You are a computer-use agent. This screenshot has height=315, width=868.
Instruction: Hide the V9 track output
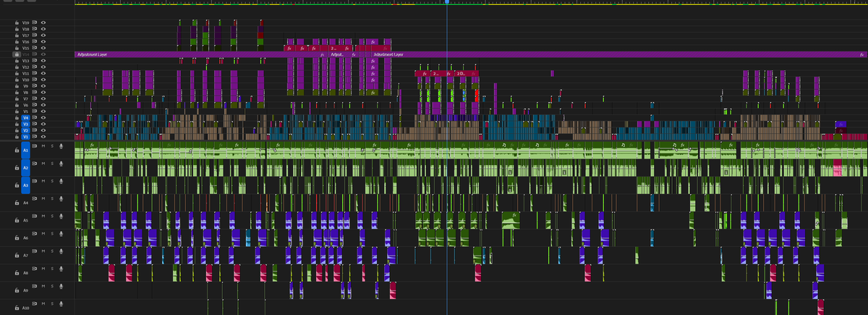tap(43, 86)
